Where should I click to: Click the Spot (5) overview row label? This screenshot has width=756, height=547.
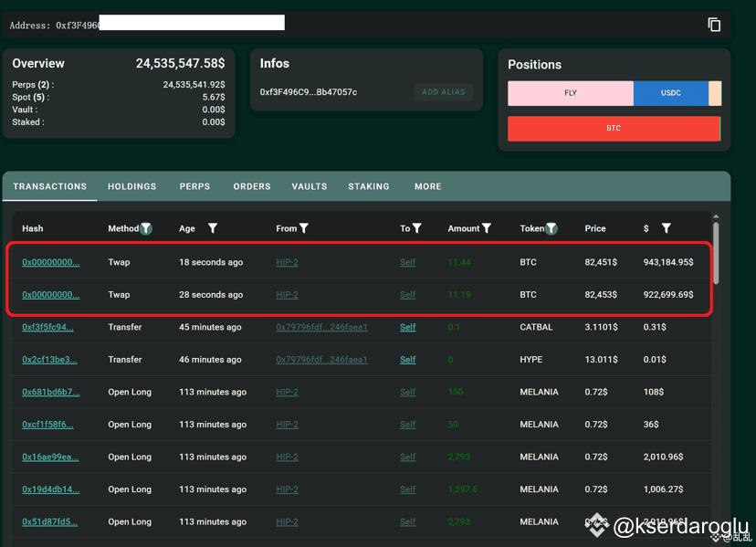pyautogui.click(x=30, y=97)
